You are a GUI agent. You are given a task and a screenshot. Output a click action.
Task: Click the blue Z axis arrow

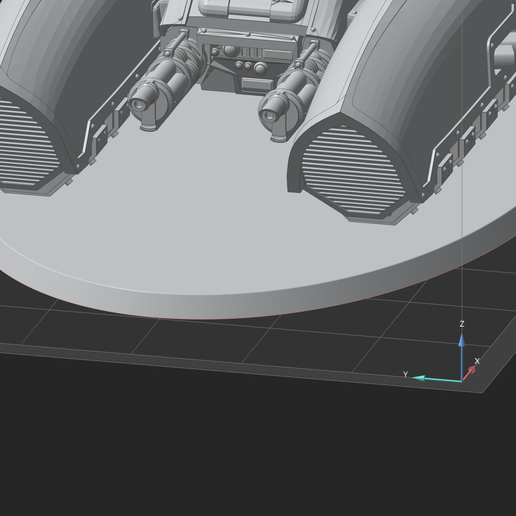click(462, 357)
